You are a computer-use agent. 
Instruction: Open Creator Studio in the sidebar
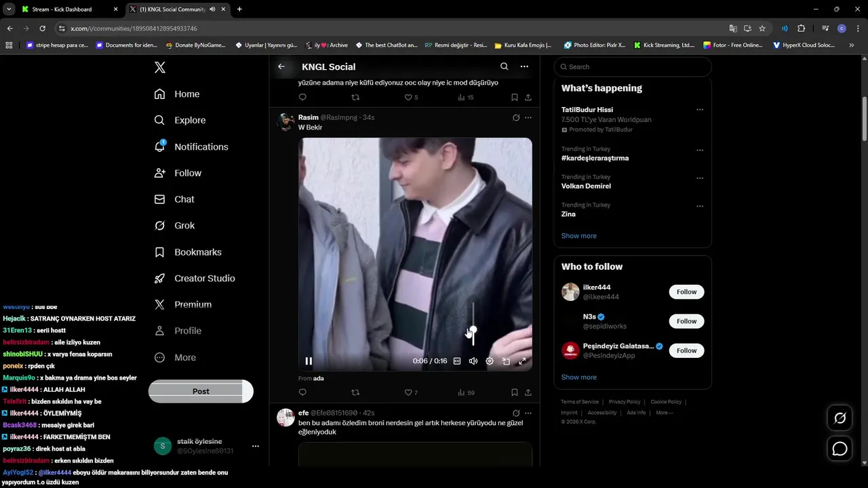(x=195, y=279)
